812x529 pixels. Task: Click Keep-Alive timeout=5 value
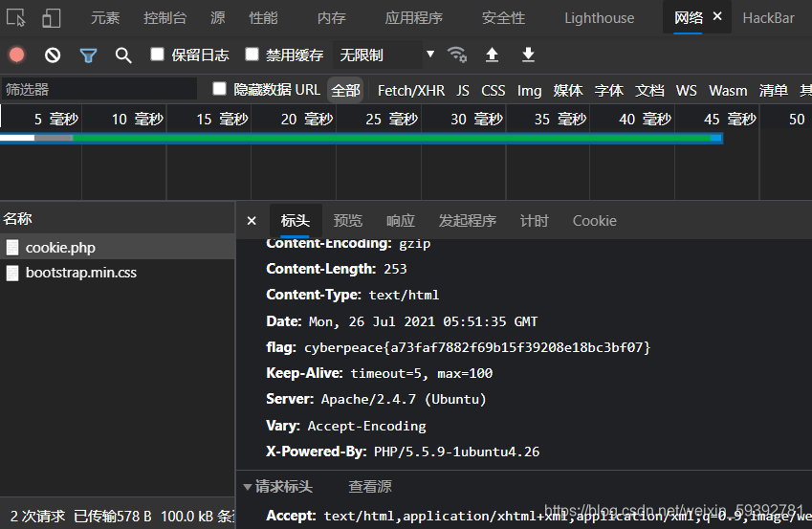[422, 374]
